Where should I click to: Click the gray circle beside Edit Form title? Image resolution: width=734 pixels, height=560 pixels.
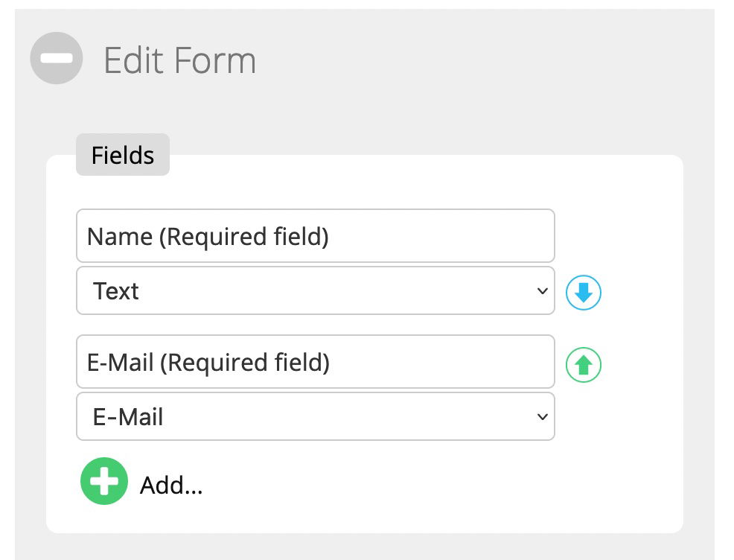[57, 58]
